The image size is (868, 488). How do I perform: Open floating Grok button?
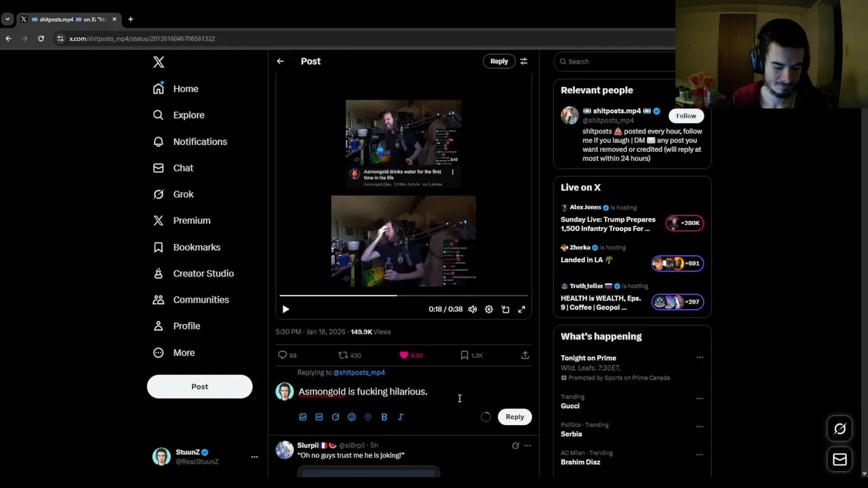pos(840,428)
